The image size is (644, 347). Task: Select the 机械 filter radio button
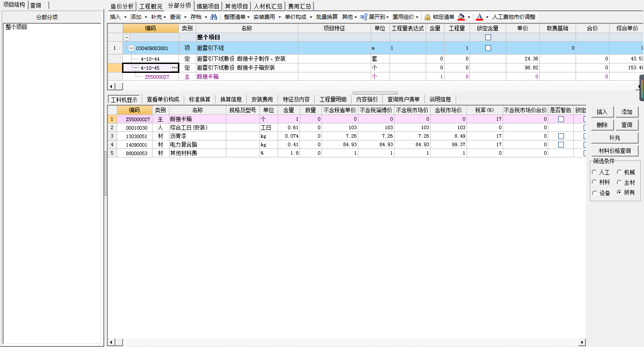click(x=619, y=172)
